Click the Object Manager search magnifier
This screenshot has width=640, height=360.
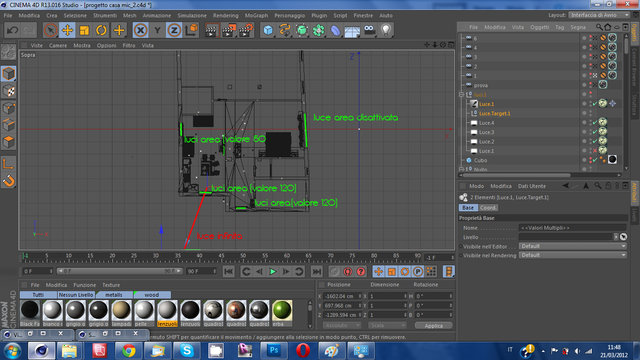click(x=599, y=27)
